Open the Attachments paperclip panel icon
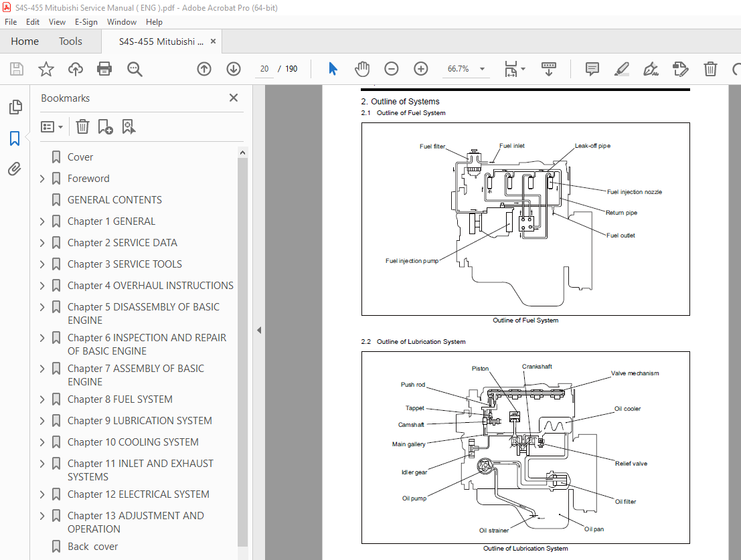Screen dimensions: 741x560 (x=15, y=169)
